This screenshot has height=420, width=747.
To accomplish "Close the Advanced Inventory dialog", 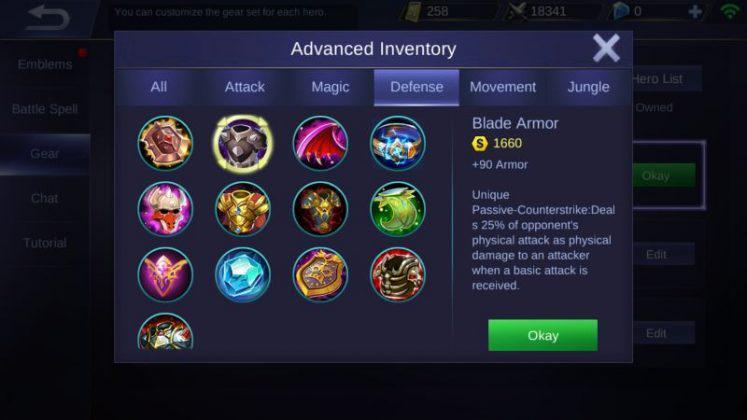I will tap(606, 48).
